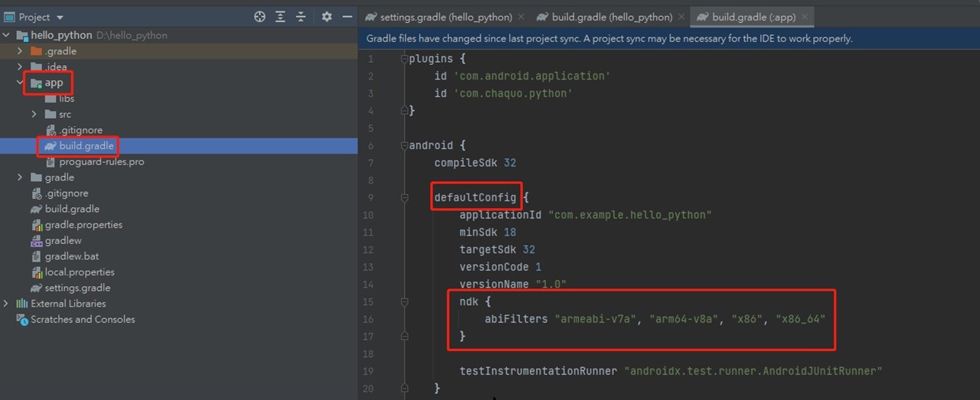980x400 pixels.
Task: Click targetSdk 32 line
Action: tap(497, 249)
